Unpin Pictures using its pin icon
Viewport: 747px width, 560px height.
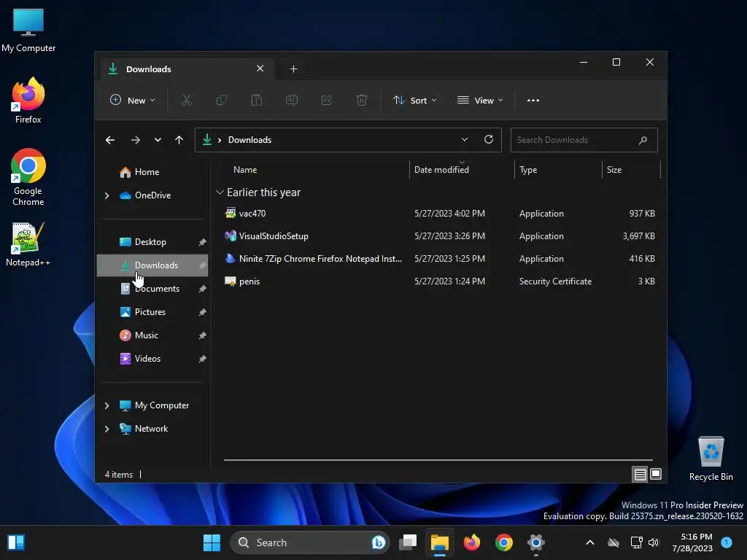[x=202, y=312]
